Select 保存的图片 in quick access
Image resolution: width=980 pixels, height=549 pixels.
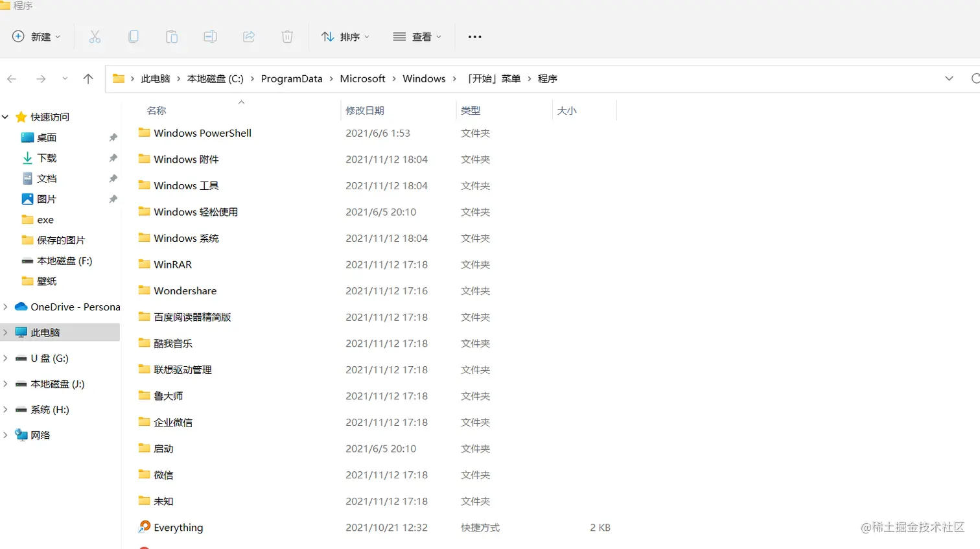(60, 240)
